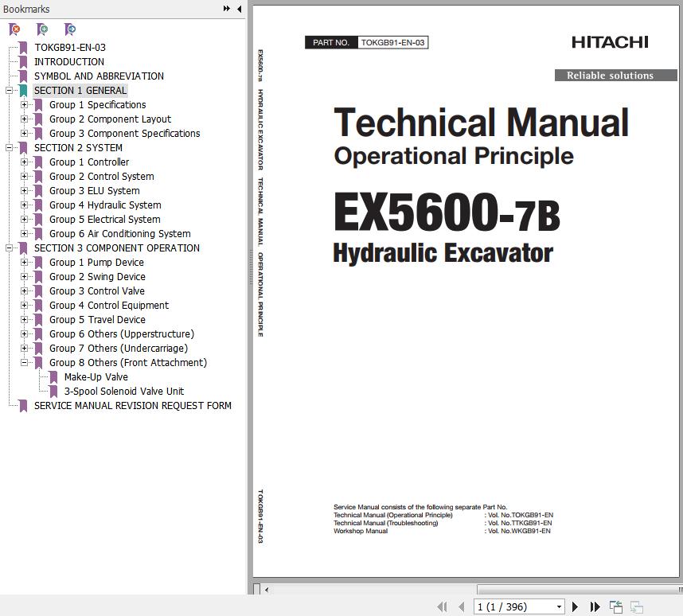Expand Group 4 Hydraulic System

(x=25, y=205)
